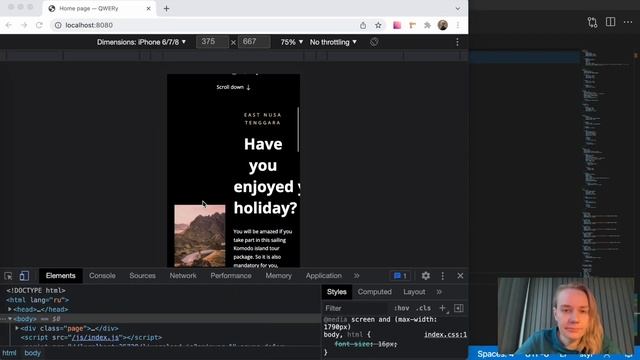640x360 pixels.
Task: Open the pink extension icon
Action: 397,25
